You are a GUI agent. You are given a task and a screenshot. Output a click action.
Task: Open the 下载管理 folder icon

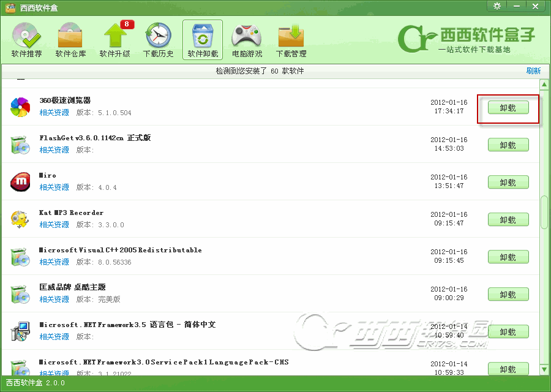tap(291, 40)
